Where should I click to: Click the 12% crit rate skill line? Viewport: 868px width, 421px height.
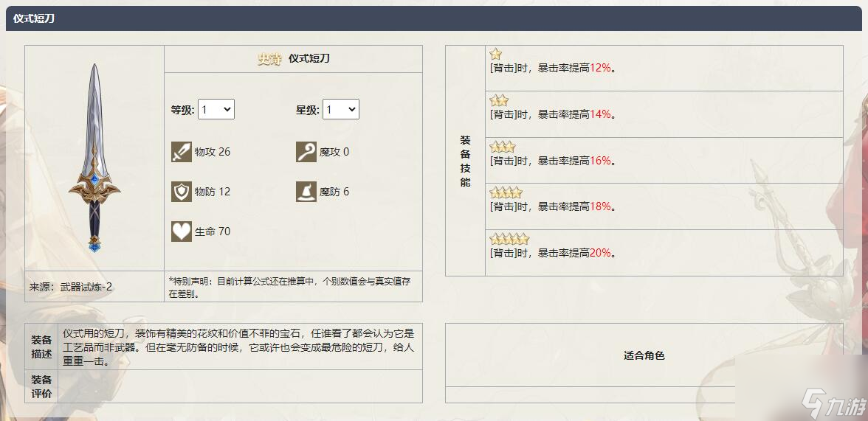(554, 68)
